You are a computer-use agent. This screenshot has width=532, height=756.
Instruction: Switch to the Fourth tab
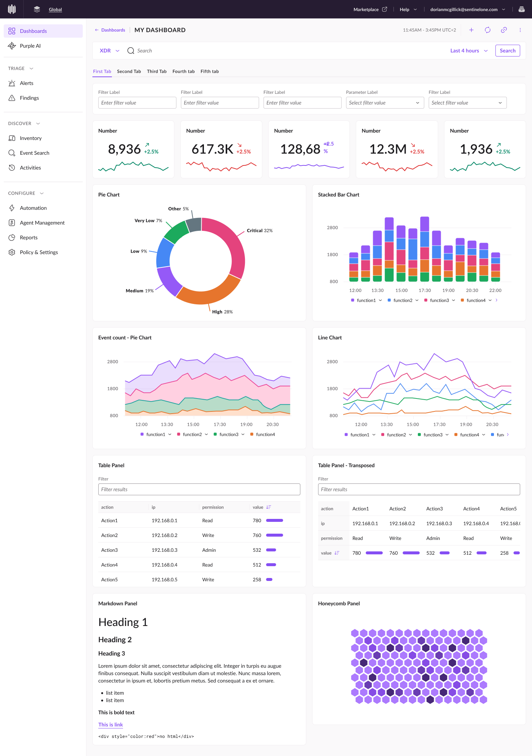pos(183,71)
